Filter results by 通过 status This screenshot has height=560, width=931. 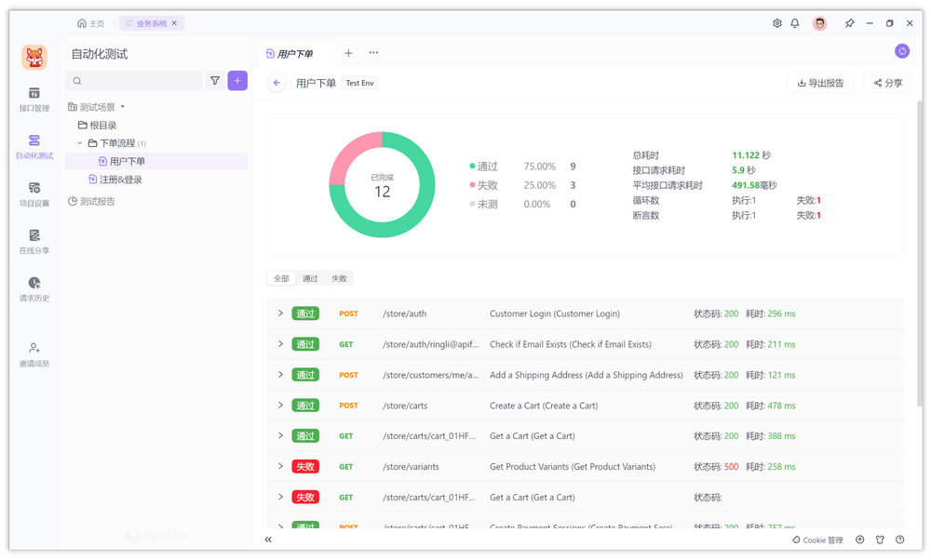pos(310,278)
